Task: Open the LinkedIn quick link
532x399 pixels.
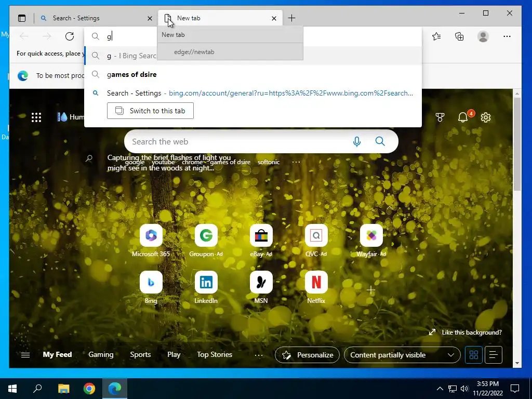Action: (206, 287)
